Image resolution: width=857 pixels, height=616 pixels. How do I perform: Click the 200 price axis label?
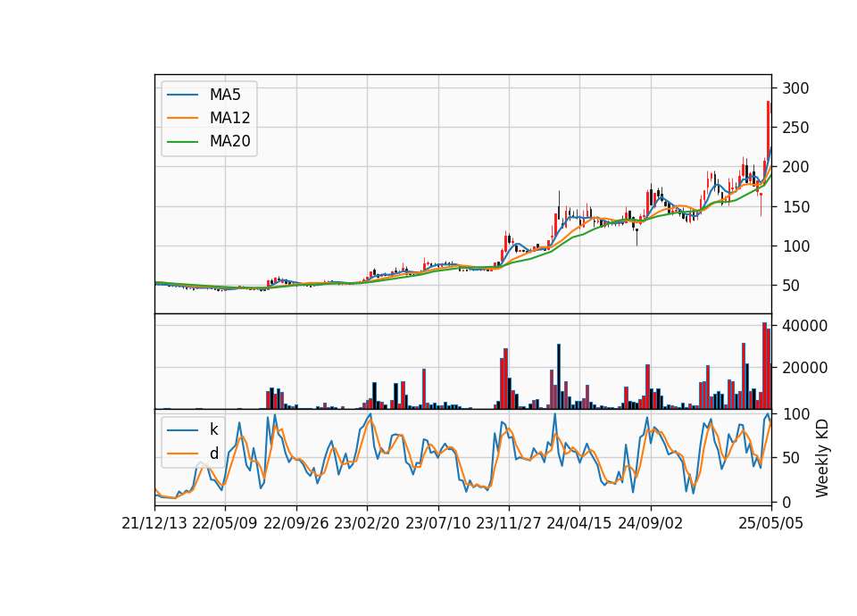(x=795, y=167)
